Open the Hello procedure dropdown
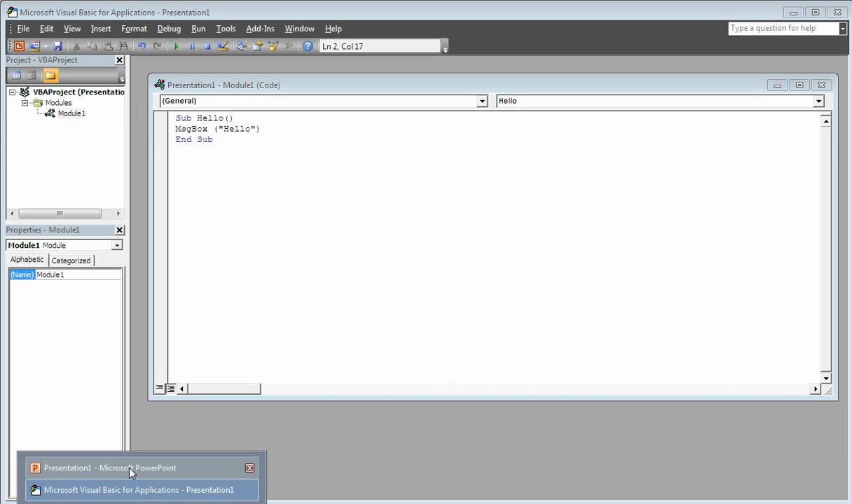852x504 pixels. 818,101
